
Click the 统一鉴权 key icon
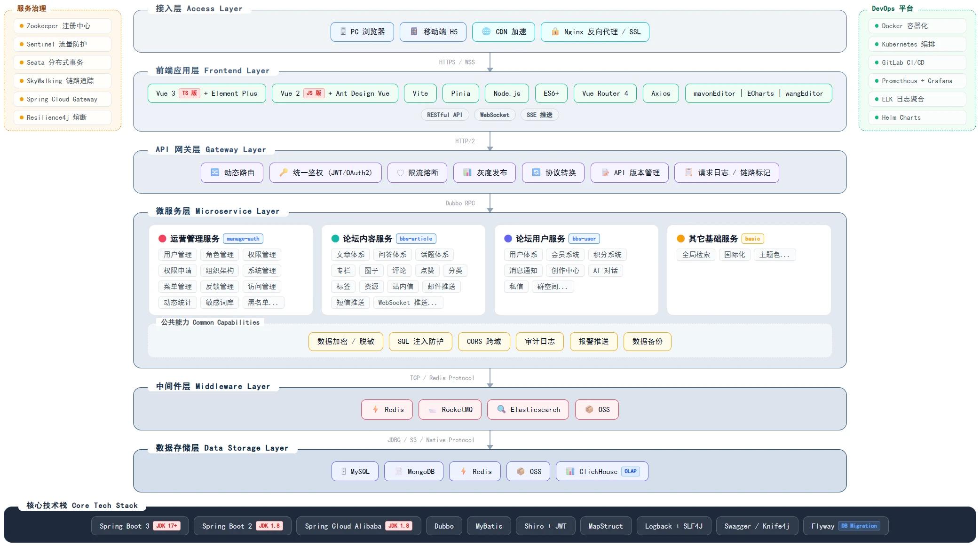click(x=284, y=172)
